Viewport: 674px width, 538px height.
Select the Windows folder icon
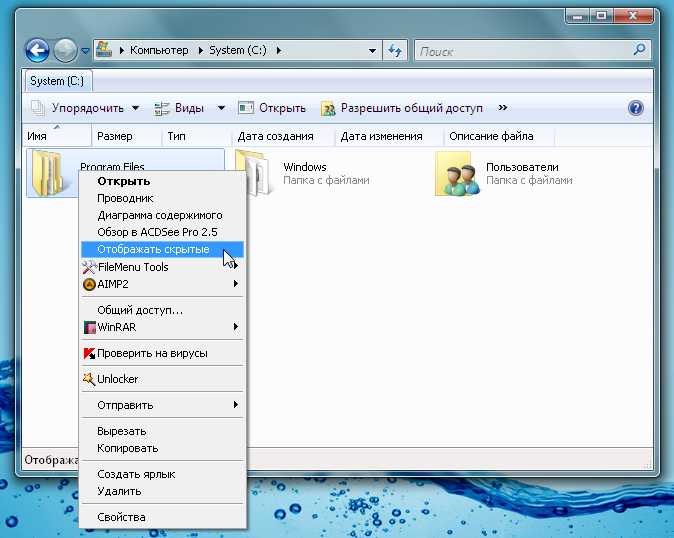pos(254,173)
